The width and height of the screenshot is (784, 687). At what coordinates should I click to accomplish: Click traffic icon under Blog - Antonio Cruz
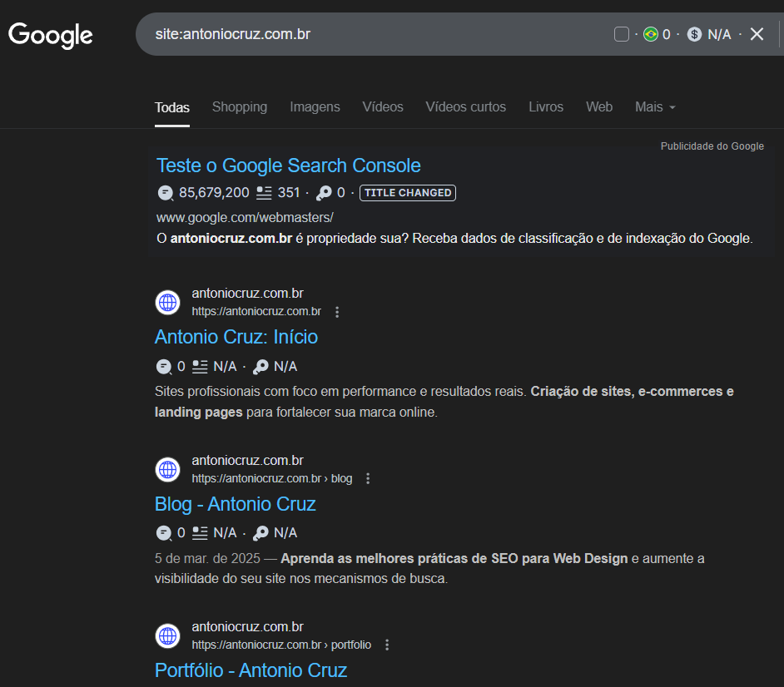point(163,533)
